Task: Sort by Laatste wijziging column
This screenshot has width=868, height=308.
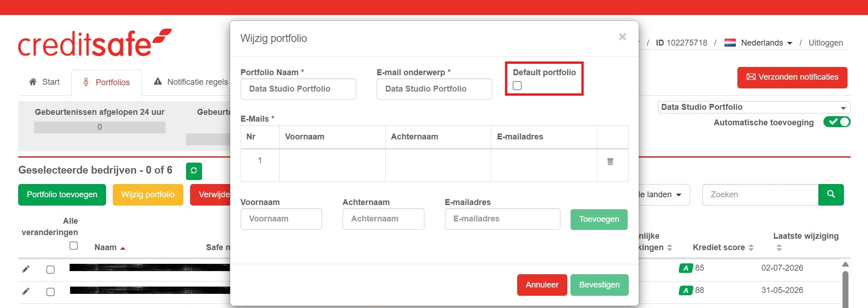Action: pos(806,241)
